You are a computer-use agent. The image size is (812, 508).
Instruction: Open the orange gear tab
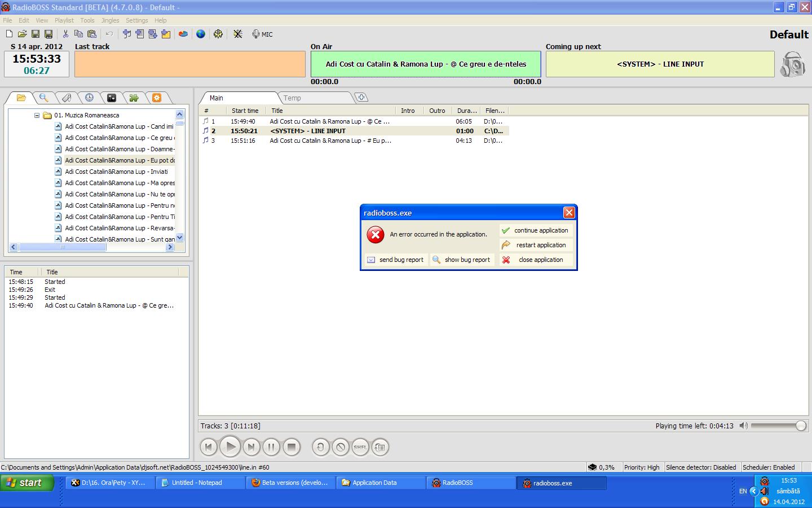(x=157, y=98)
